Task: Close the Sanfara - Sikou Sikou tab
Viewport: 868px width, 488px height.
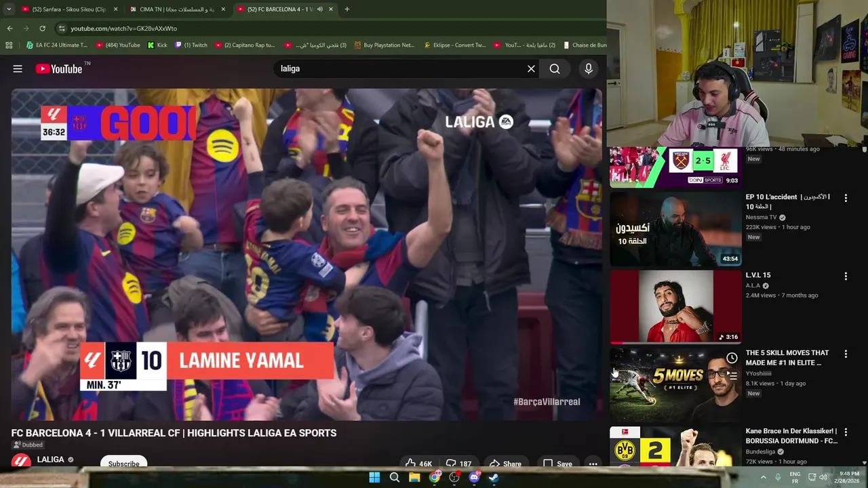Action: 115,9
